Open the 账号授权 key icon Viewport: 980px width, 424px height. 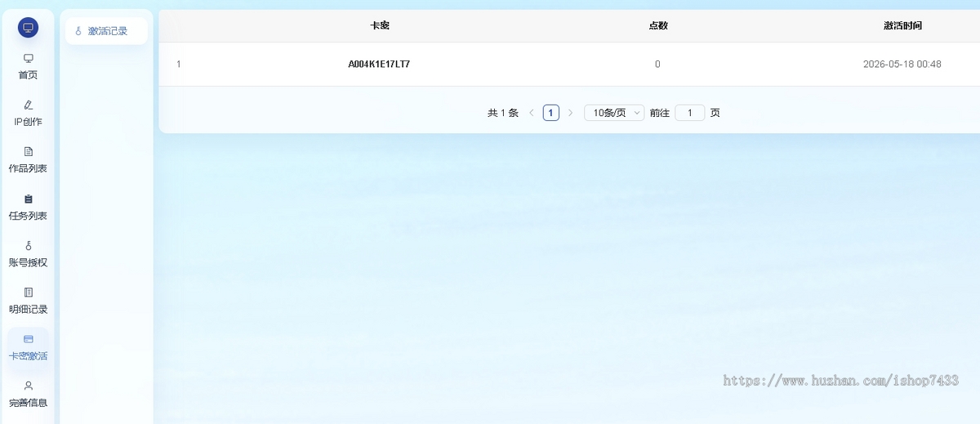(29, 245)
